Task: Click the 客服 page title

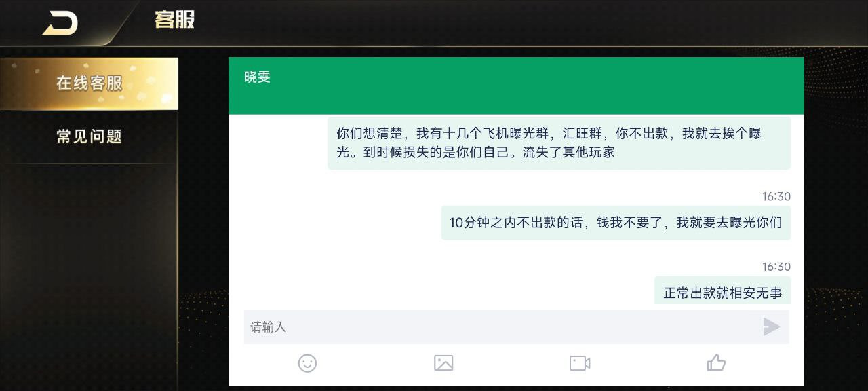Action: 174,20
